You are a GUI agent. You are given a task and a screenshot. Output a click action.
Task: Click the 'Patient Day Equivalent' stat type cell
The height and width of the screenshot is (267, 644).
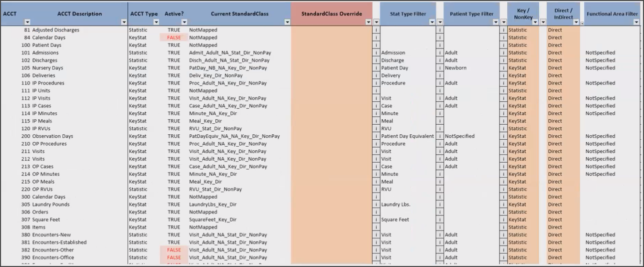tap(408, 136)
